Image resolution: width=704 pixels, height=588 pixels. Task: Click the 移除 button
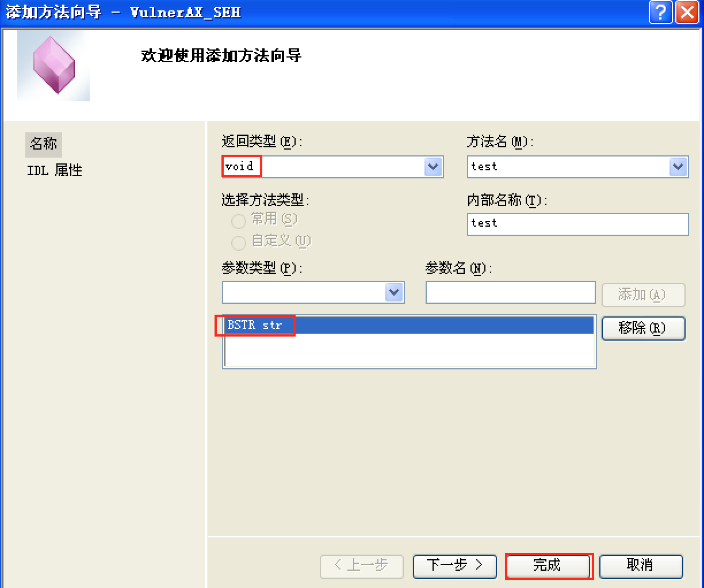(x=644, y=328)
